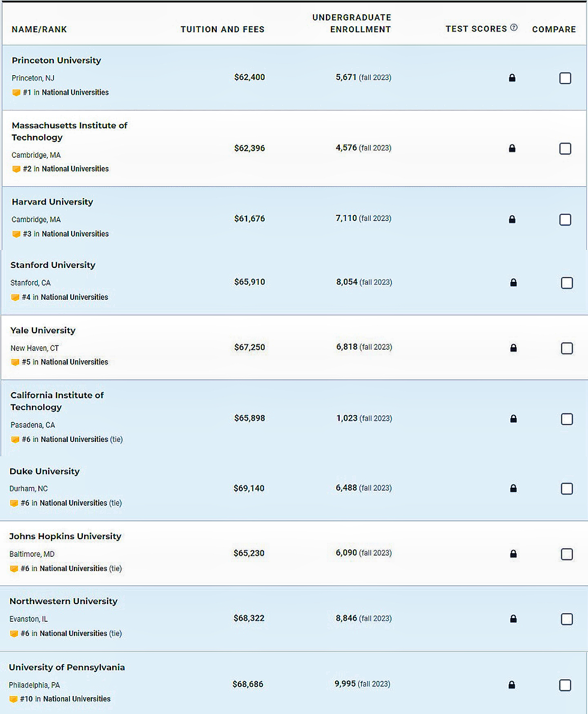The image size is (588, 714).
Task: Click Duke's tuition value $69,140
Action: click(249, 488)
